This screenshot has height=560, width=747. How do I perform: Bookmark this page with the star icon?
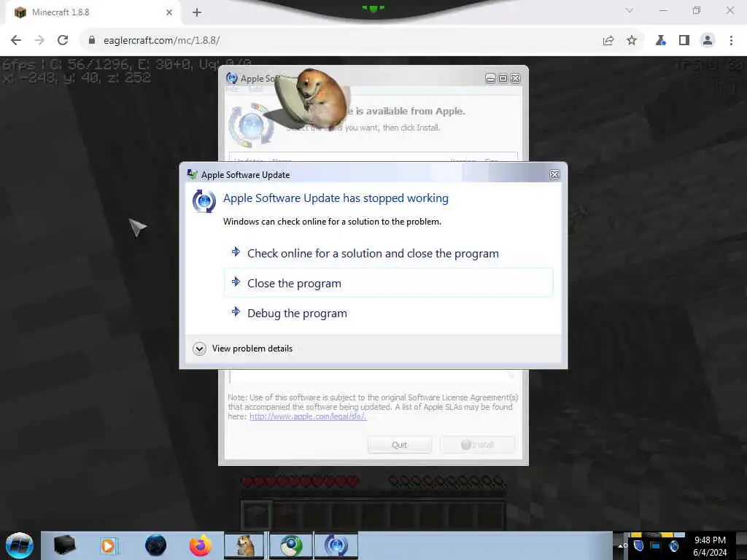pos(632,41)
